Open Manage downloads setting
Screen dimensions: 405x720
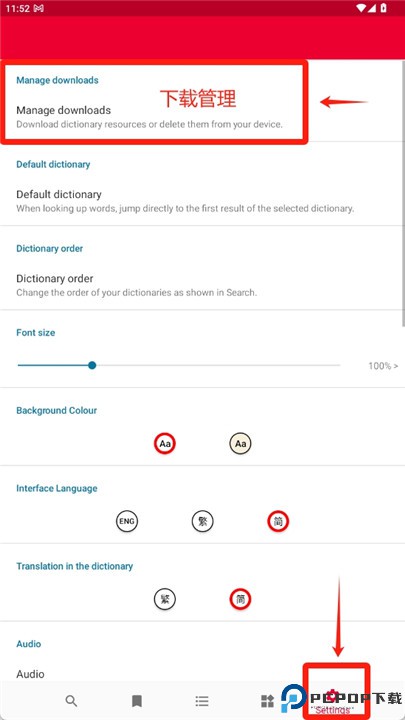tap(200, 117)
